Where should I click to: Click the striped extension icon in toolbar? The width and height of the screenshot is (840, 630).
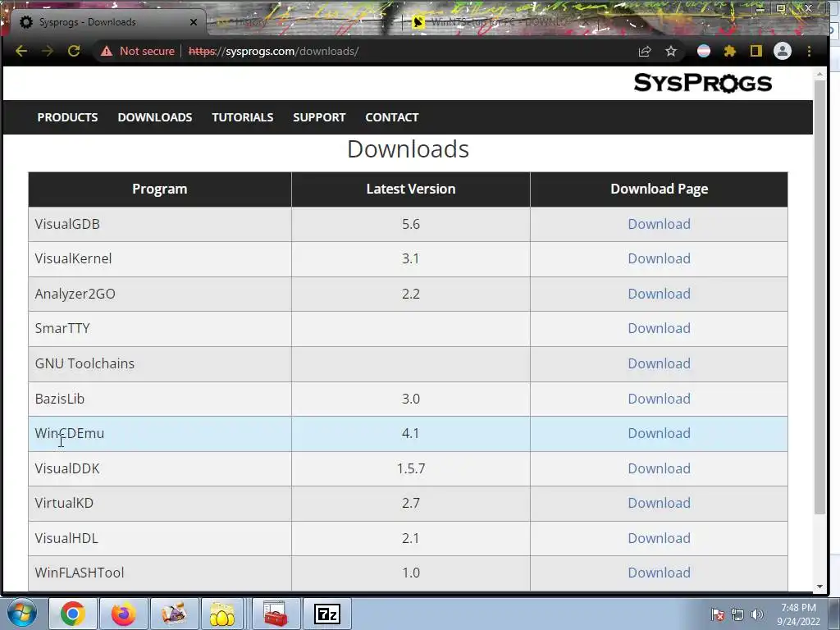coord(703,51)
